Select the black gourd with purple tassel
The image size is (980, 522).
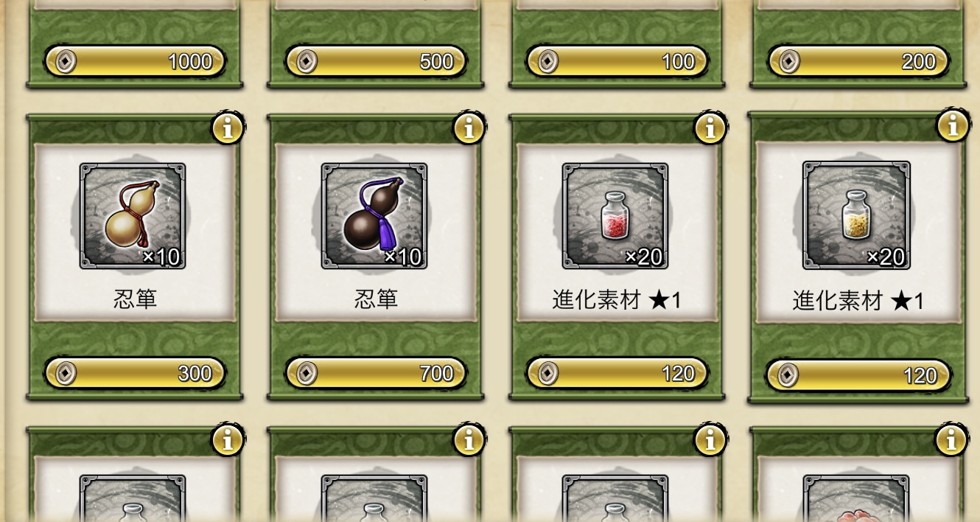coord(374,215)
